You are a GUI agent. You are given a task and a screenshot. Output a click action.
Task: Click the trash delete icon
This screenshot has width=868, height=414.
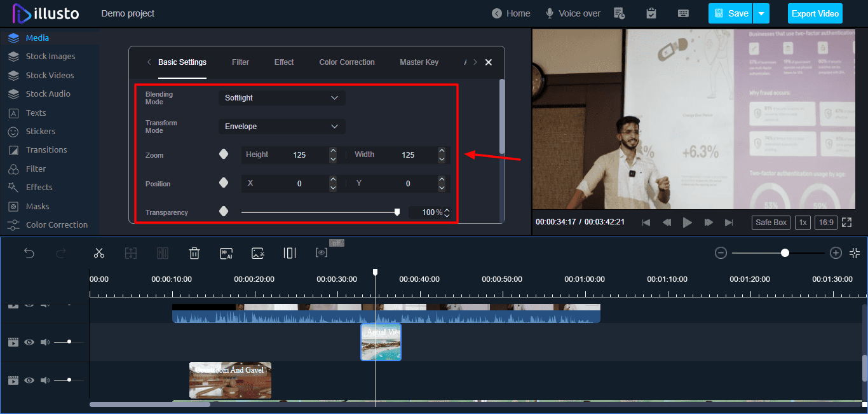tap(194, 253)
